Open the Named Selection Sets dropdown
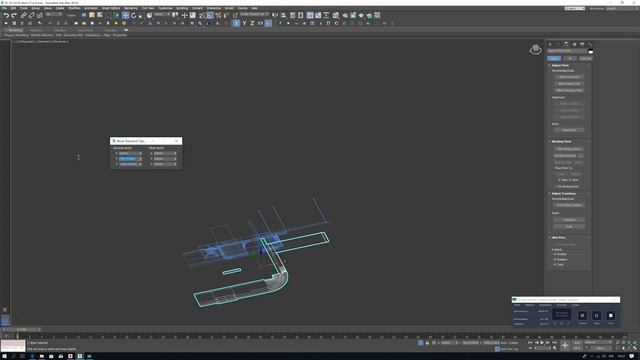Image resolution: width=640 pixels, height=360 pixels. tap(254, 15)
